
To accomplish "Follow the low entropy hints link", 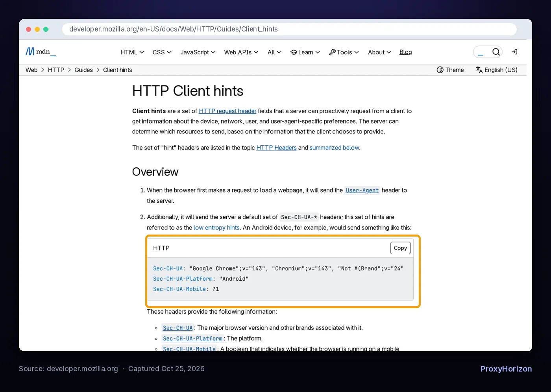I will click(216, 227).
